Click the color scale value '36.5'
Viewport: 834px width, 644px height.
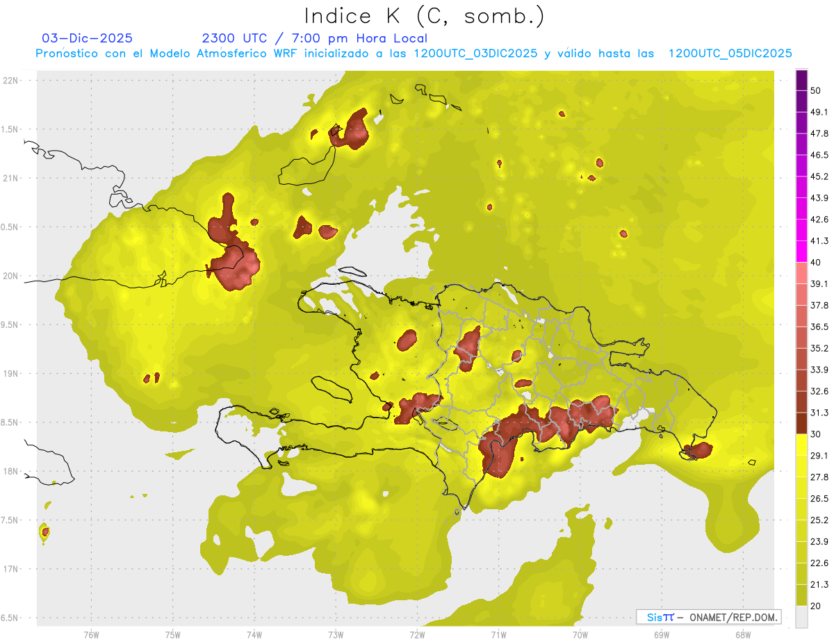pos(819,327)
